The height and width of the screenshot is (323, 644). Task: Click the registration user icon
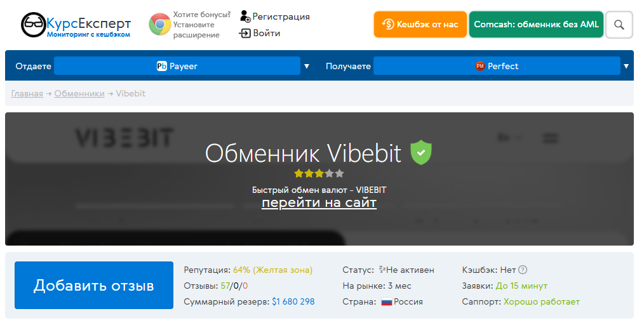tap(245, 16)
